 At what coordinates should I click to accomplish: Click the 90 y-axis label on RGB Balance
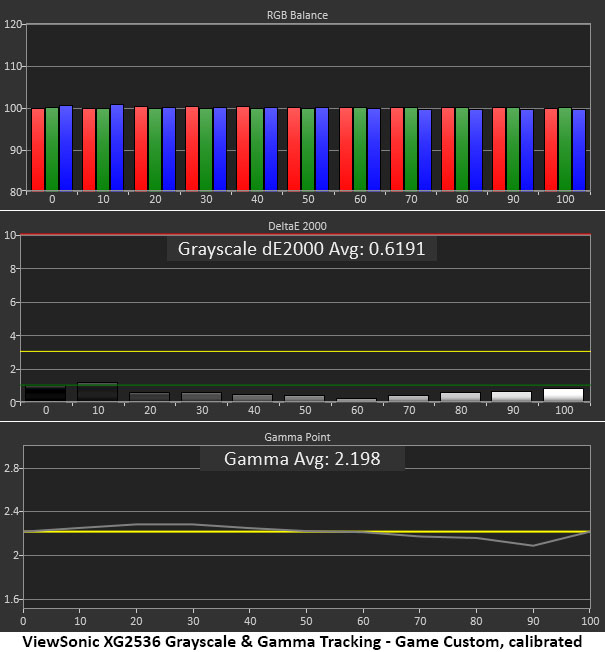pyautogui.click(x=16, y=150)
